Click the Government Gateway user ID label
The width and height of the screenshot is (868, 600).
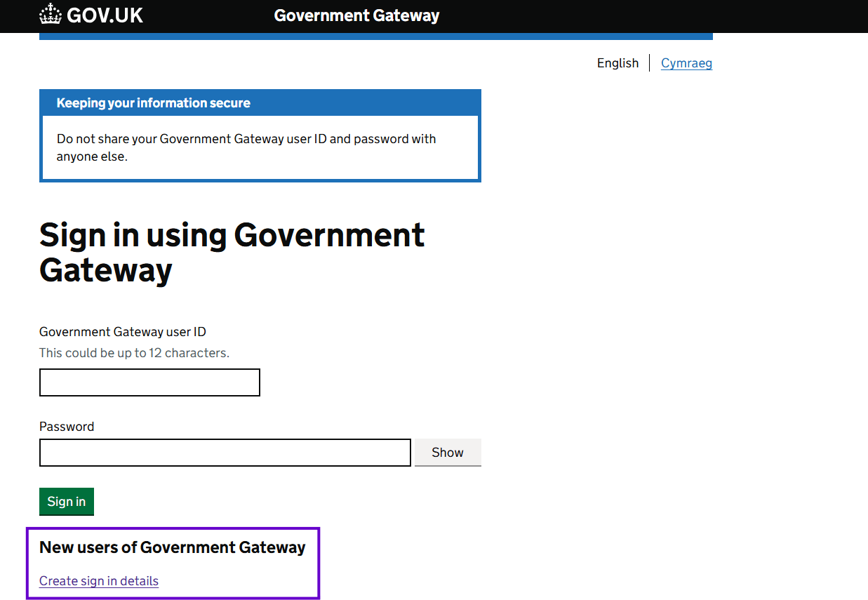[x=123, y=331]
